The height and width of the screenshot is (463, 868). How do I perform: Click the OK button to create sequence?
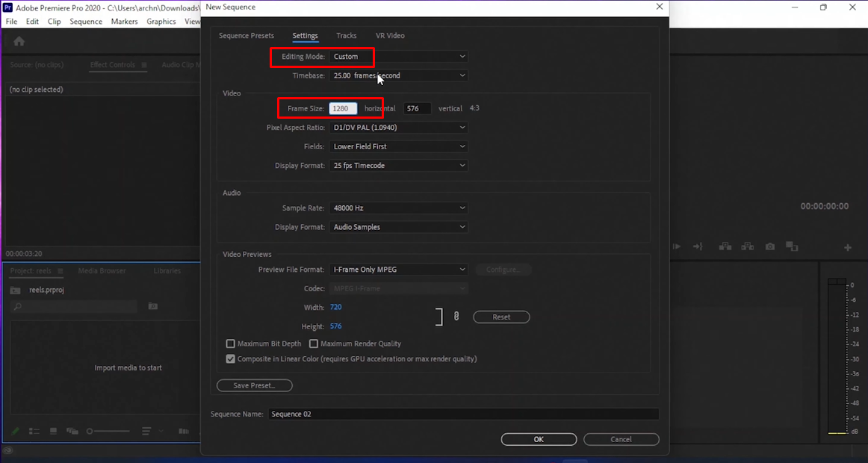(539, 439)
